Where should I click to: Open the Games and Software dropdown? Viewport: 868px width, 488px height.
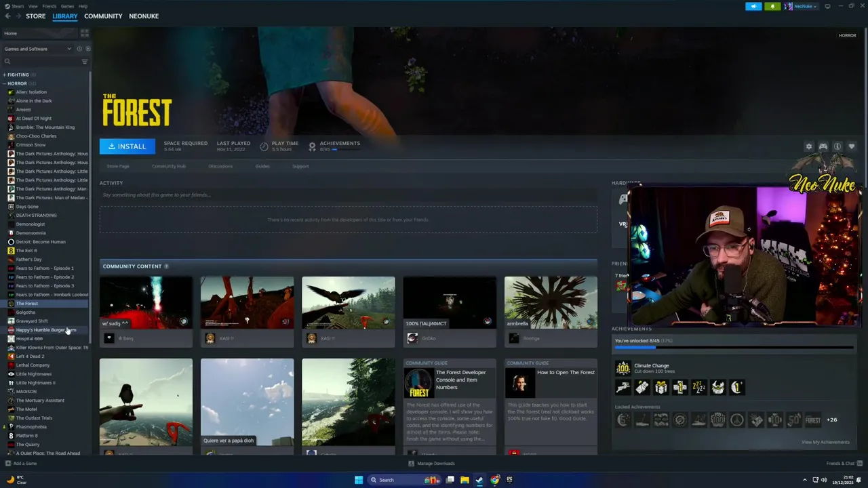point(37,49)
